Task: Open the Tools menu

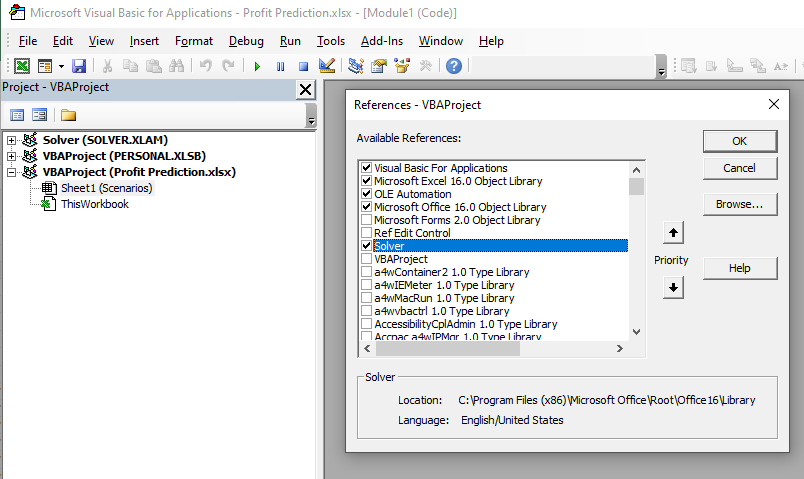Action: click(x=330, y=41)
